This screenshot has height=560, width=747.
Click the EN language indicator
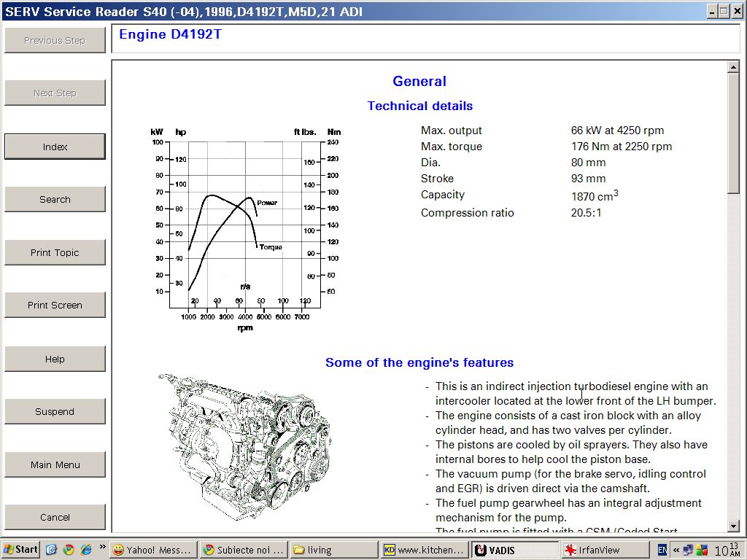pyautogui.click(x=662, y=550)
